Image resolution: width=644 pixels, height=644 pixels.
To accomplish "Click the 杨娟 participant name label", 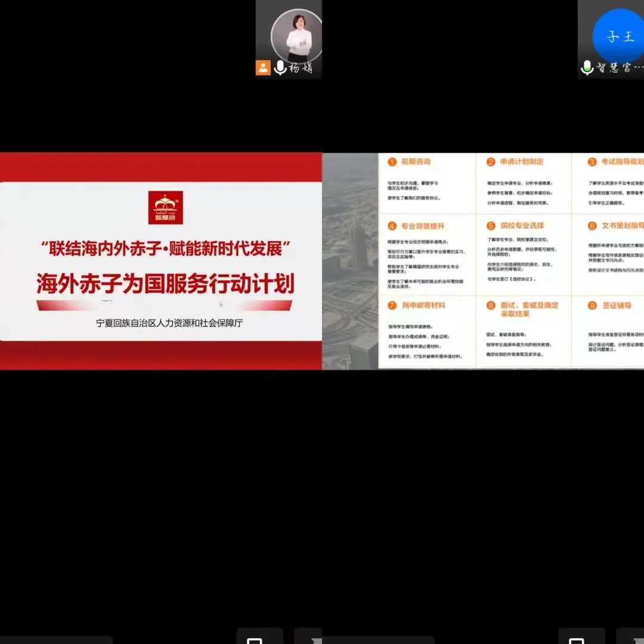I will pyautogui.click(x=301, y=68).
